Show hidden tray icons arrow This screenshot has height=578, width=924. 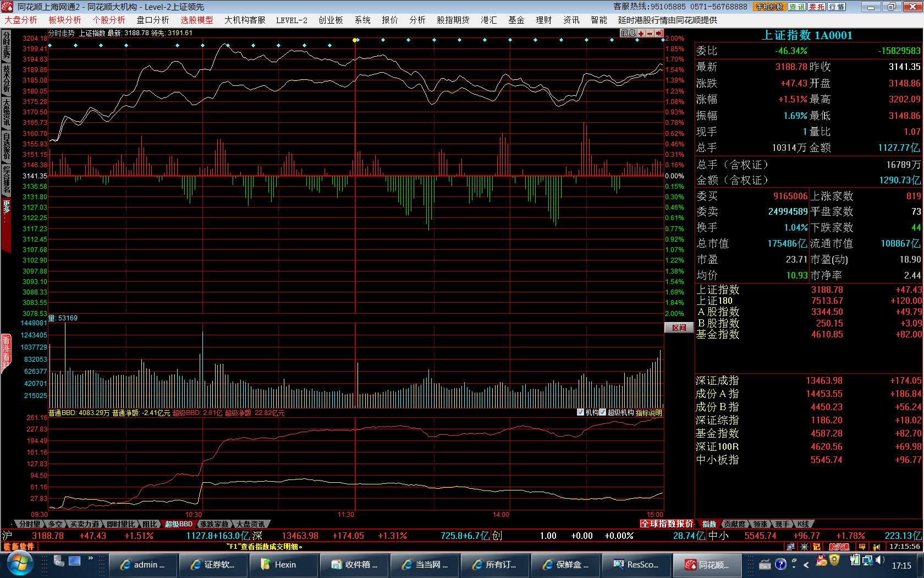[806, 565]
